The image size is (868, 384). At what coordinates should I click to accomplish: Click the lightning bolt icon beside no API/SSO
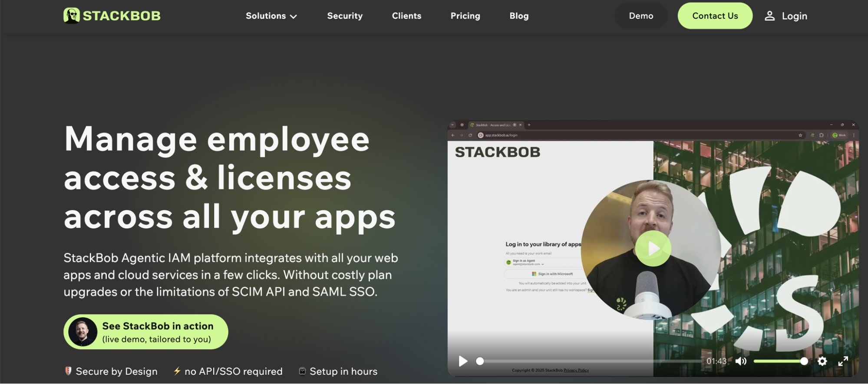click(177, 371)
